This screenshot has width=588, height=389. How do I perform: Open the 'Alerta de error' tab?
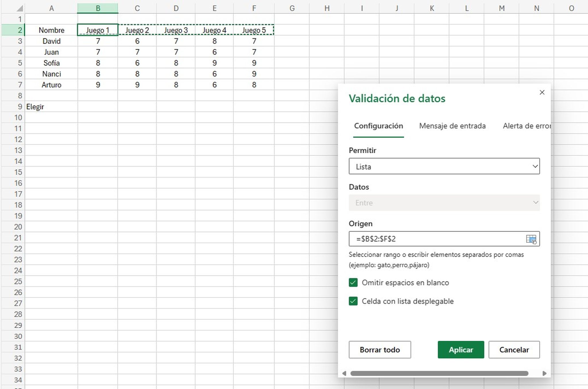pyautogui.click(x=526, y=126)
